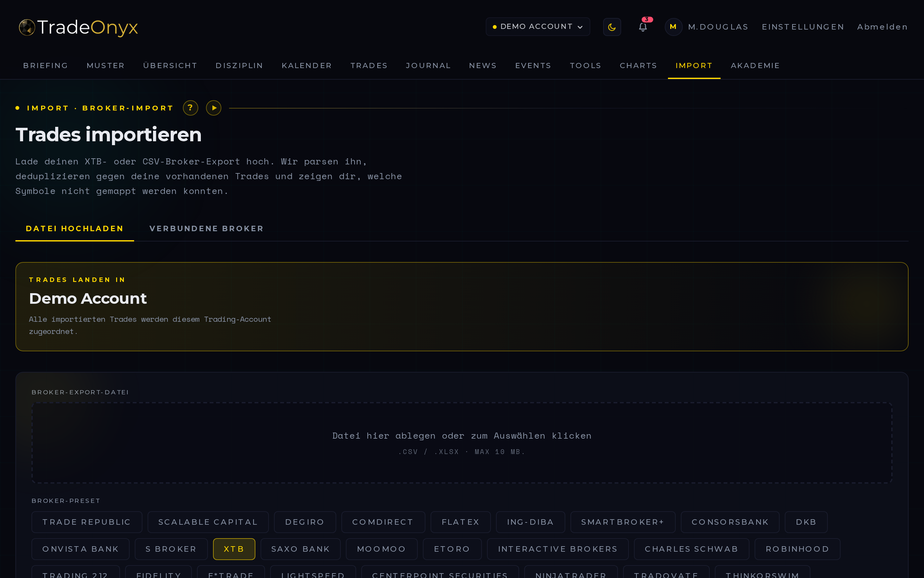Select the Import tab
This screenshot has width=924, height=578.
(694, 66)
